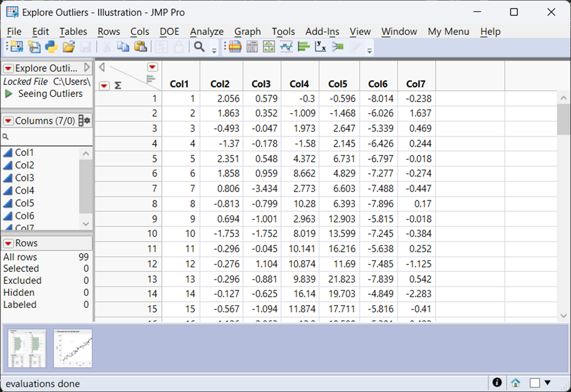Run the Seeing Outliers script via green triangle
The width and height of the screenshot is (571, 392).
point(9,94)
